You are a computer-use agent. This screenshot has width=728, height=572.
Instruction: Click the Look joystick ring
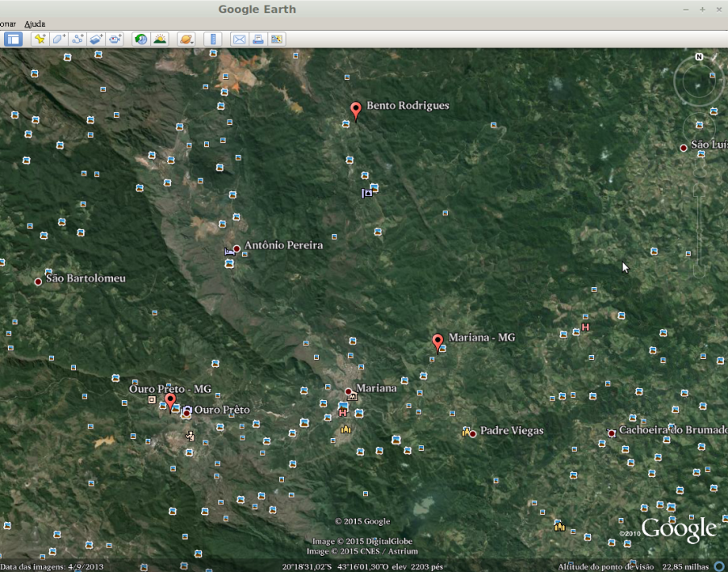(x=699, y=81)
